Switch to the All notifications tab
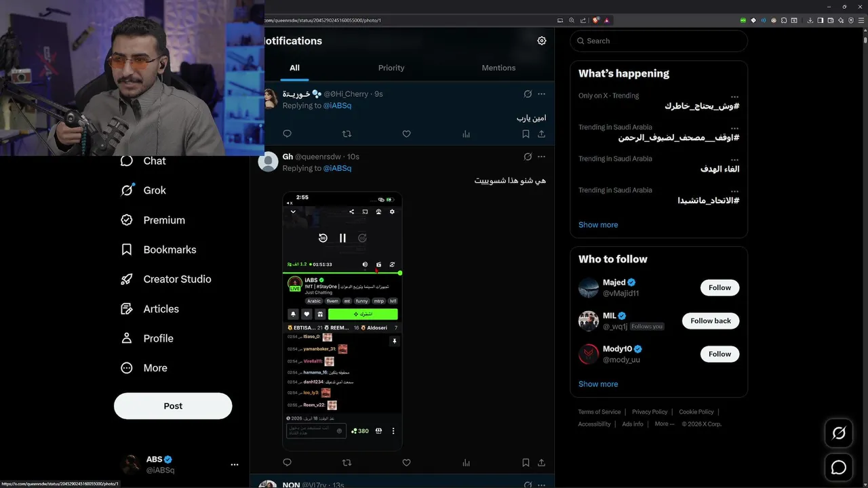Screen dimensions: 868x488 tap(294, 68)
